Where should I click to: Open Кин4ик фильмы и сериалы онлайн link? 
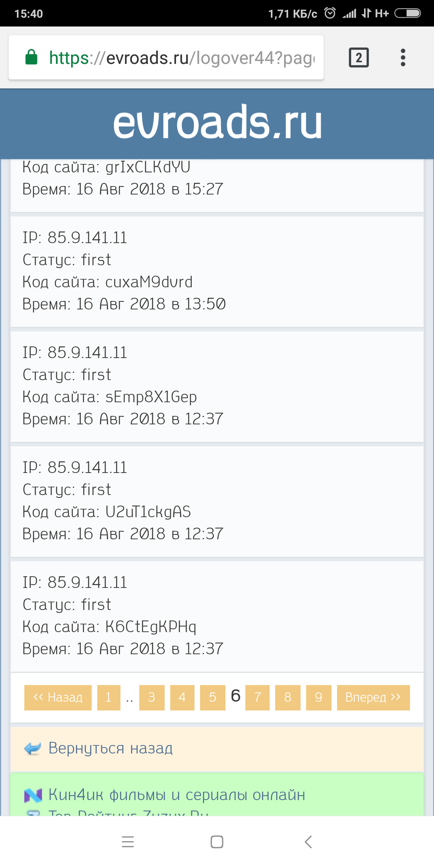pyautogui.click(x=177, y=795)
